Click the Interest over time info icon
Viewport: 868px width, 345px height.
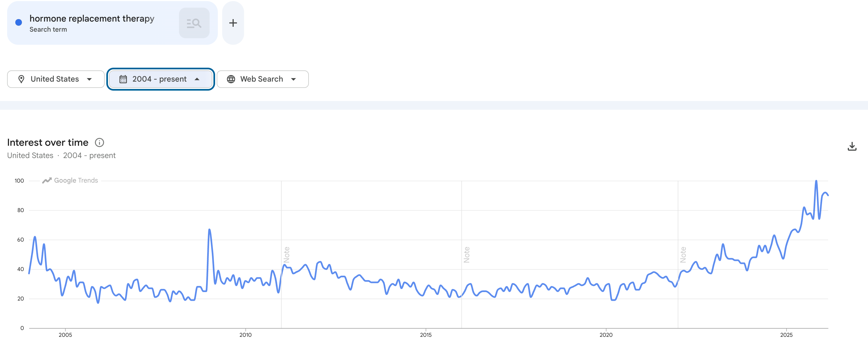click(99, 143)
